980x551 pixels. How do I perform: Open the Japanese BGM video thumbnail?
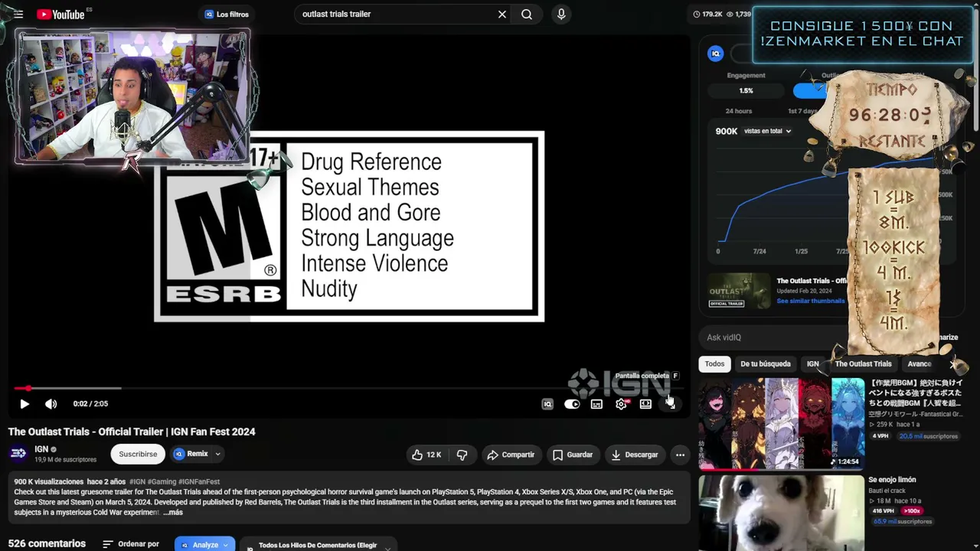click(781, 423)
